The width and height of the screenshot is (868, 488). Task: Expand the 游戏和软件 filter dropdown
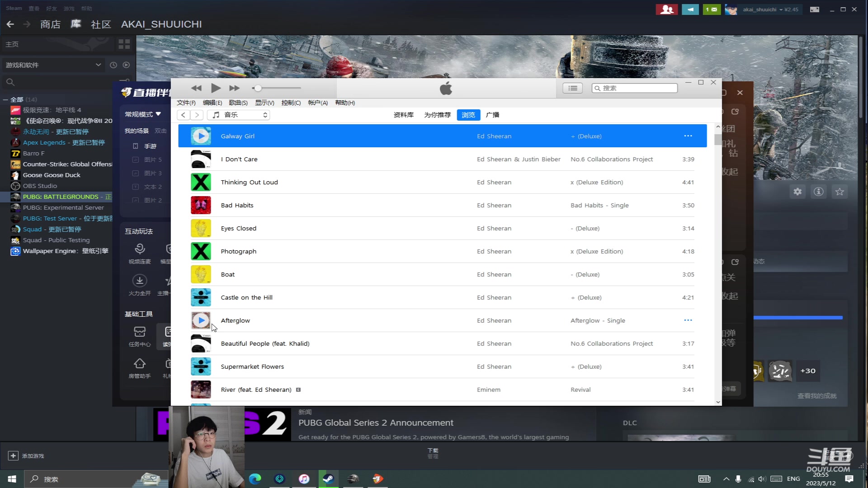pos(53,65)
